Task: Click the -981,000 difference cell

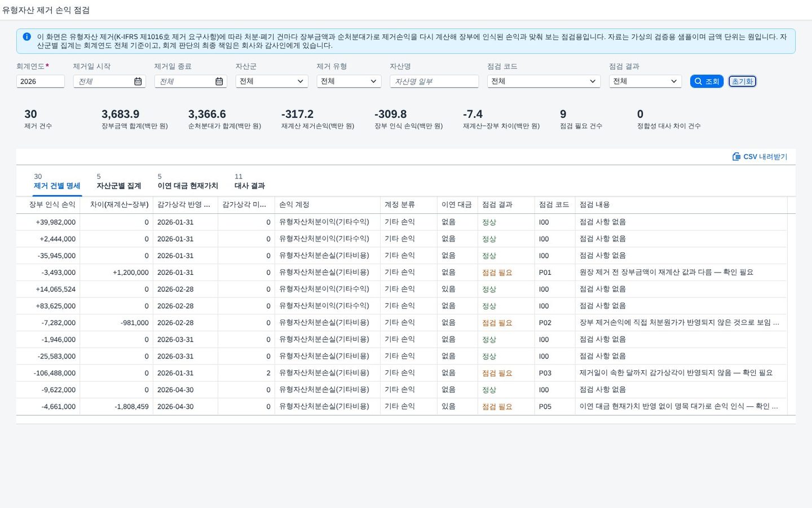Action: pyautogui.click(x=117, y=323)
